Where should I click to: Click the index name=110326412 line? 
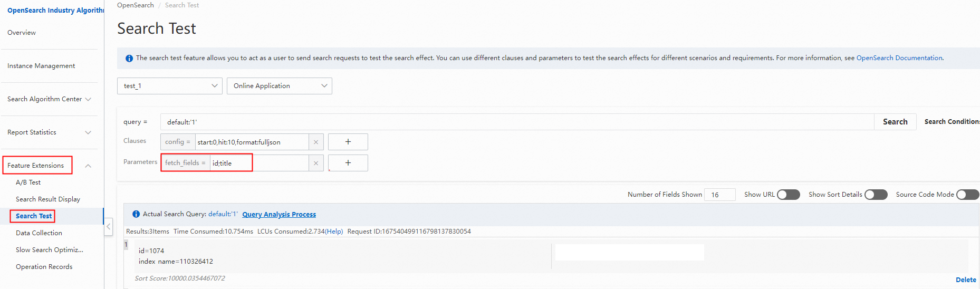[176, 262]
